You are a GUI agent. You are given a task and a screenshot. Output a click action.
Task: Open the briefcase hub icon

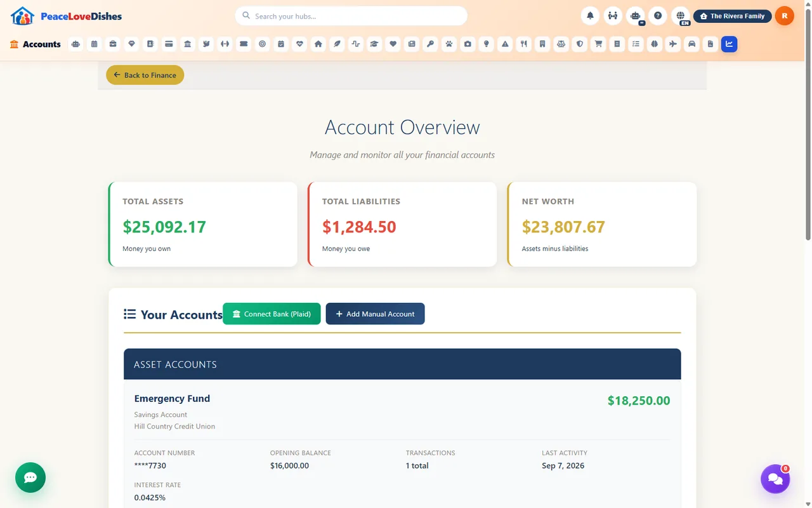pyautogui.click(x=113, y=44)
